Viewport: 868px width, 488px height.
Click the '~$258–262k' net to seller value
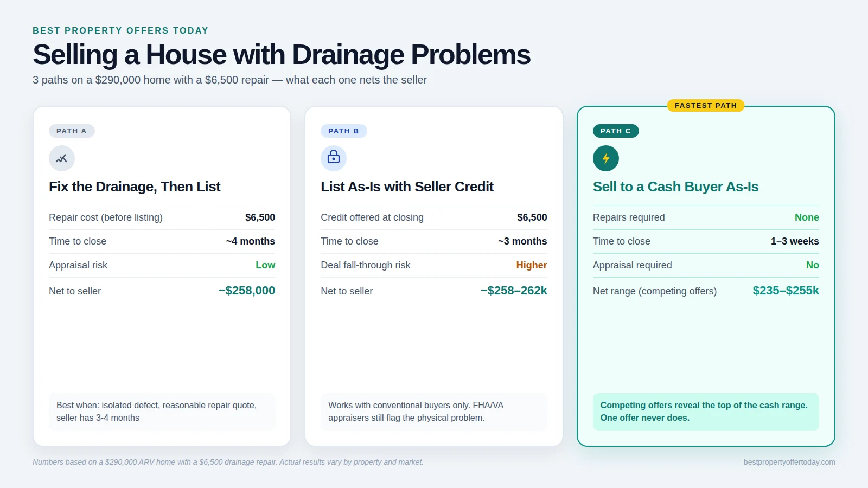pyautogui.click(x=514, y=291)
